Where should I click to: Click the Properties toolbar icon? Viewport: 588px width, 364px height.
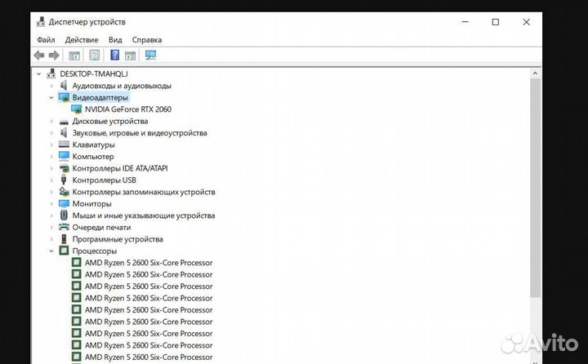tap(95, 55)
